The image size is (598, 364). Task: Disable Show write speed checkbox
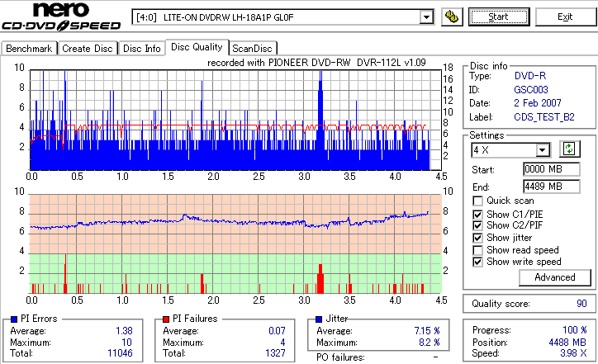pos(477,262)
